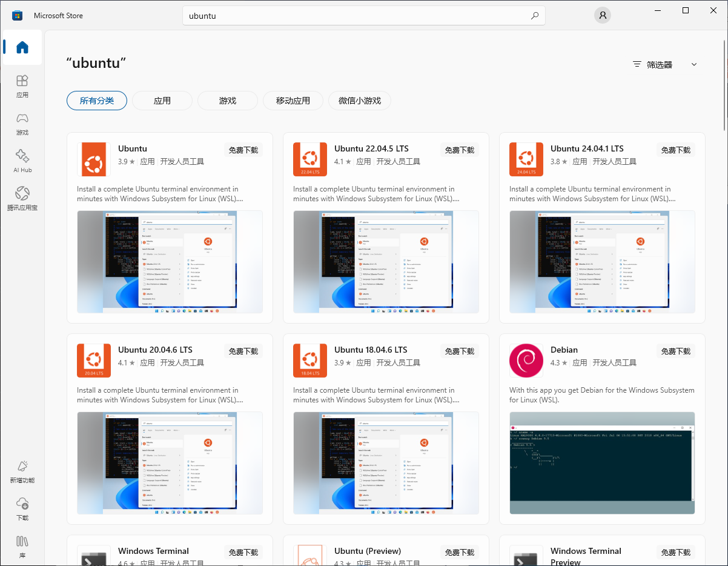Image resolution: width=728 pixels, height=566 pixels.
Task: Click the Debian description about Windows Subsystem
Action: [602, 395]
